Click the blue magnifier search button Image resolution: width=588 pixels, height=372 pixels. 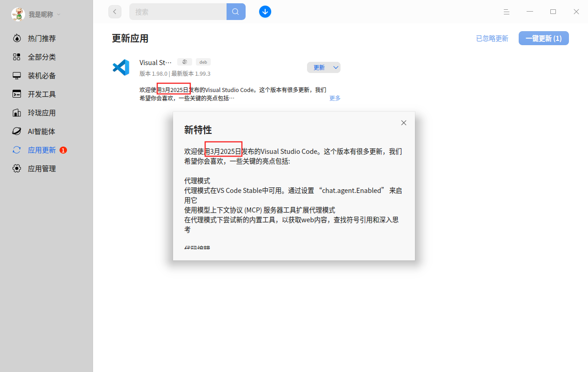(x=236, y=12)
